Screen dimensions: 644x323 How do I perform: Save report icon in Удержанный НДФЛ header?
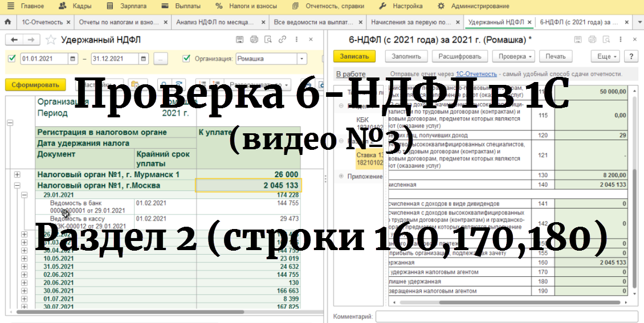tap(240, 40)
